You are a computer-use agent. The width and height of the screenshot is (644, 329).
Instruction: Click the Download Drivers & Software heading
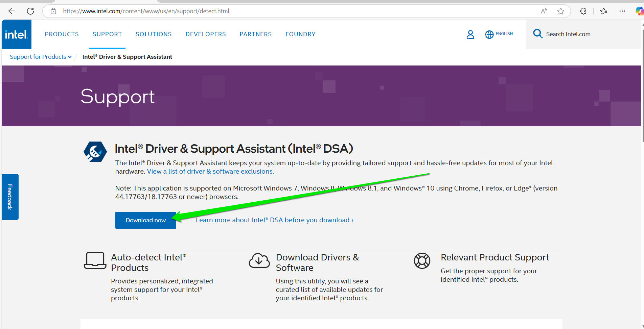[317, 262]
